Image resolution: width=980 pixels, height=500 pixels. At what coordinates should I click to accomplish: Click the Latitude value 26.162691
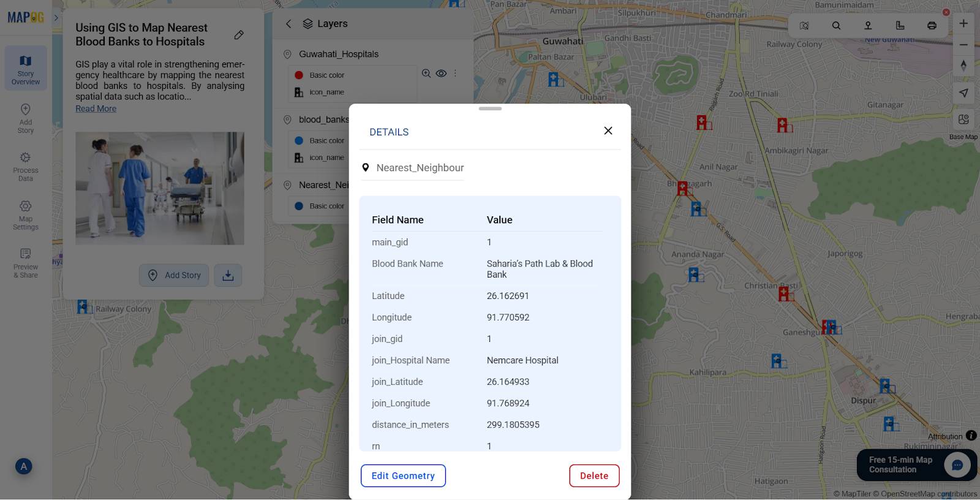coord(508,296)
